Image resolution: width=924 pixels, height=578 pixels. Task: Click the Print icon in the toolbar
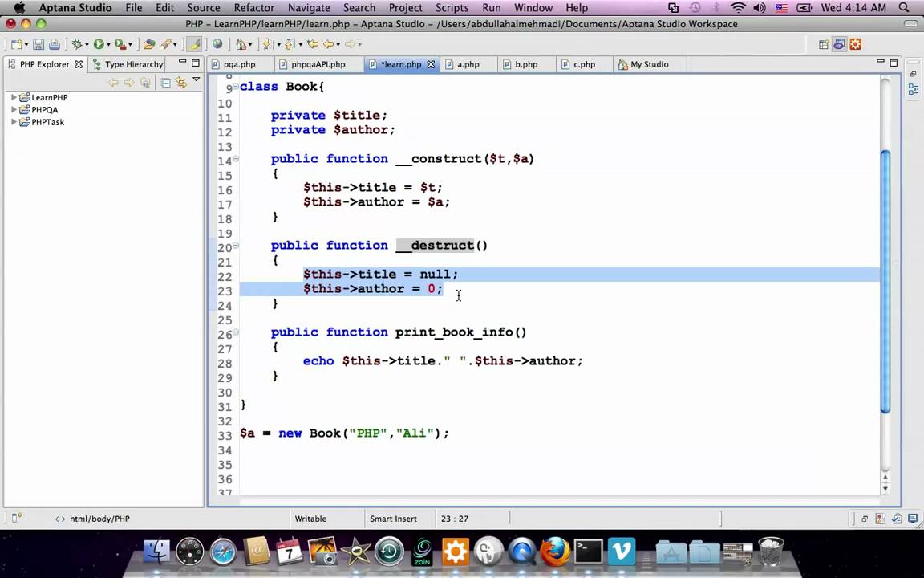pos(55,44)
